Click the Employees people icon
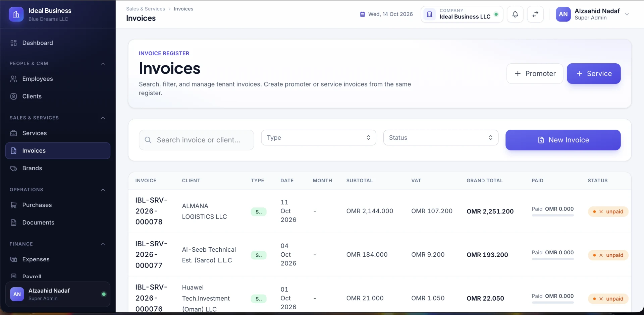The width and height of the screenshot is (644, 315). pyautogui.click(x=13, y=79)
